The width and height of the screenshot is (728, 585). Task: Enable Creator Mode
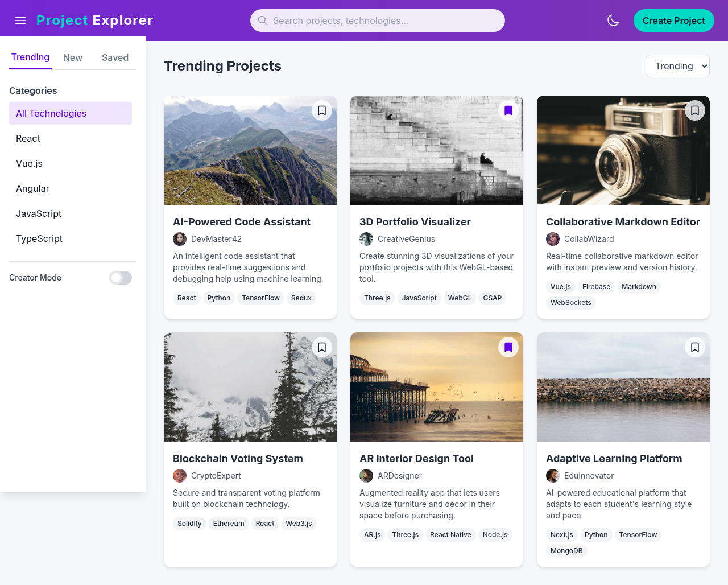120,278
